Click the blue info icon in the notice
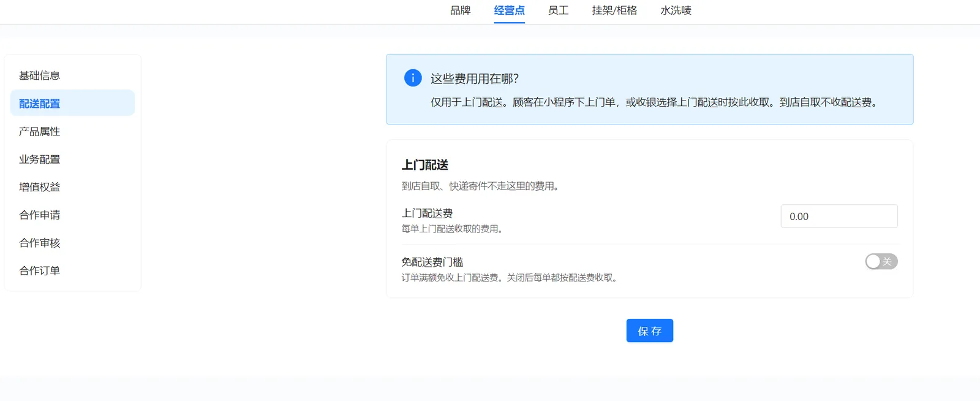This screenshot has height=401, width=980. pyautogui.click(x=413, y=78)
